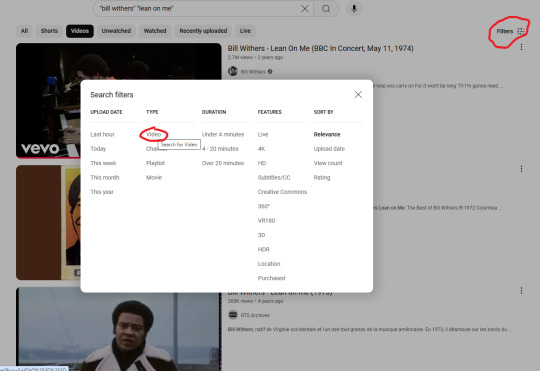Select the Live chip in the filter bar
The image size is (540, 371).
pos(245,31)
